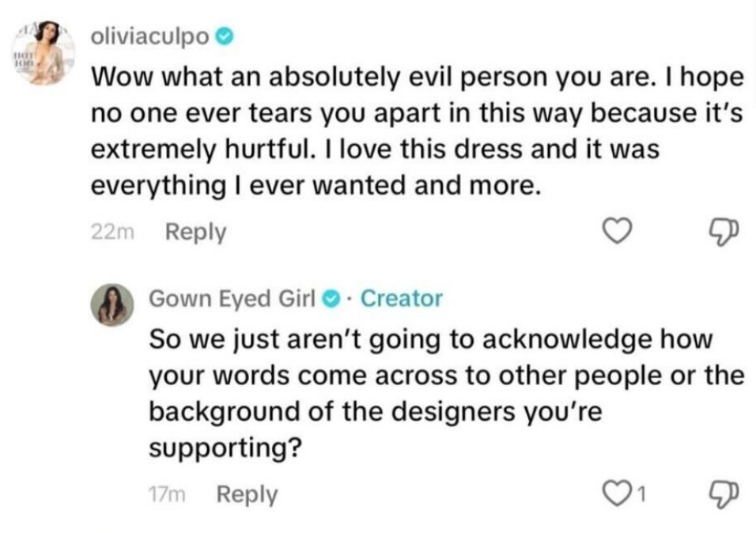Screen dimensions: 756x533
Task: Open Gown Eyed Girl's profile avatar
Action: [x=113, y=305]
